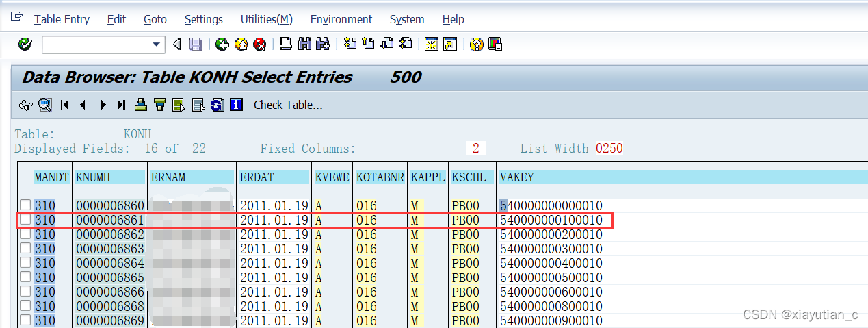Tick checkbox for row 0000006861
Image resolution: width=868 pixels, height=328 pixels.
25,220
